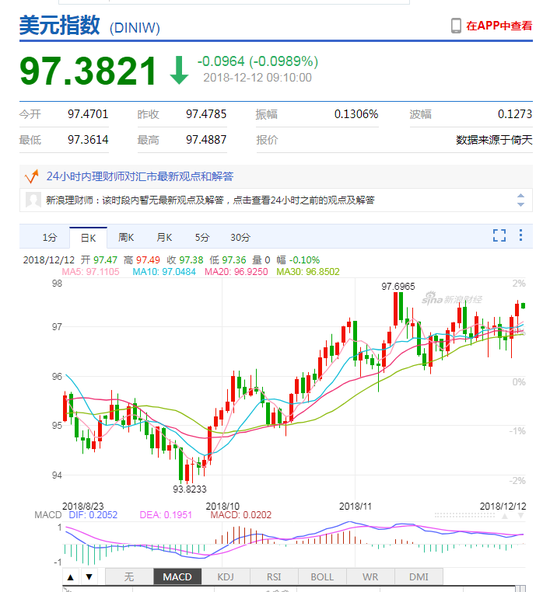The image size is (550, 592).
Task: Click the MA30: 96.8502 legend
Action: point(308,272)
